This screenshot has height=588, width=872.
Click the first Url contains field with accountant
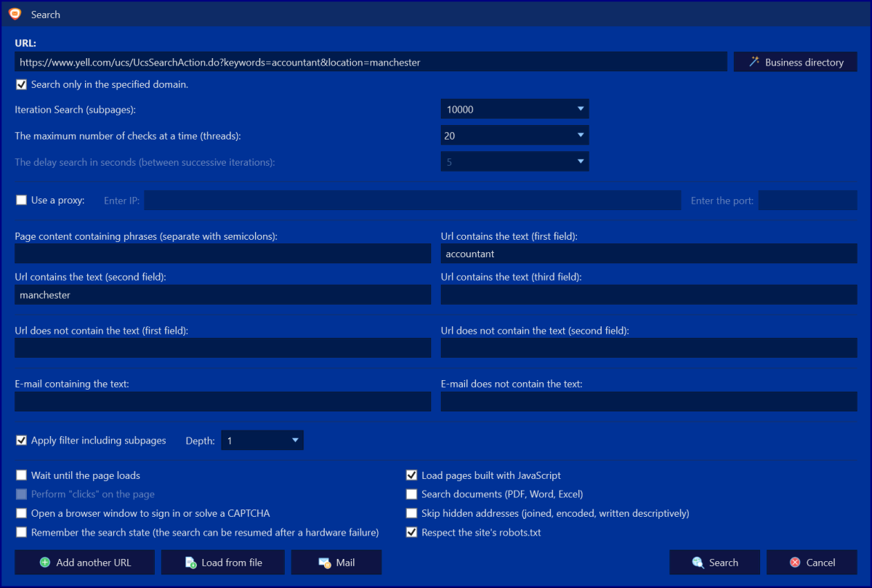pos(649,254)
